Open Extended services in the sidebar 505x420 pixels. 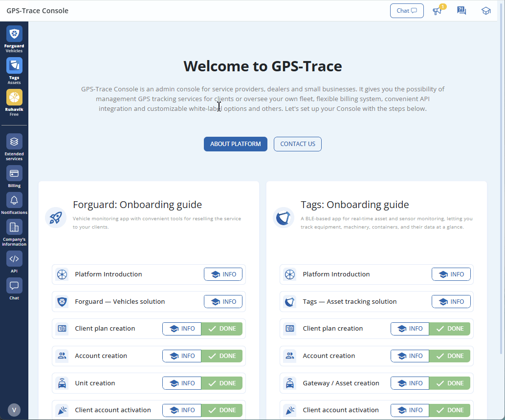[x=14, y=147]
